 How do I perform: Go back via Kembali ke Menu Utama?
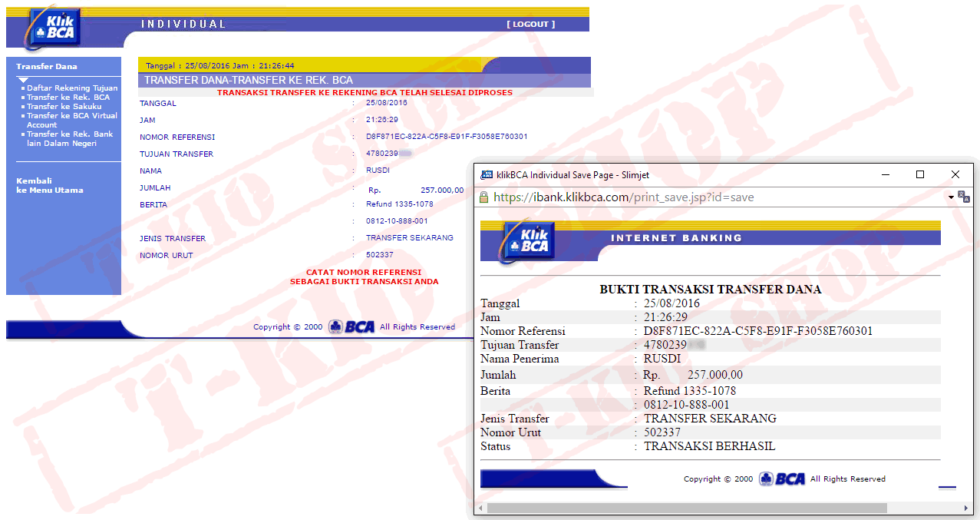tap(50, 186)
